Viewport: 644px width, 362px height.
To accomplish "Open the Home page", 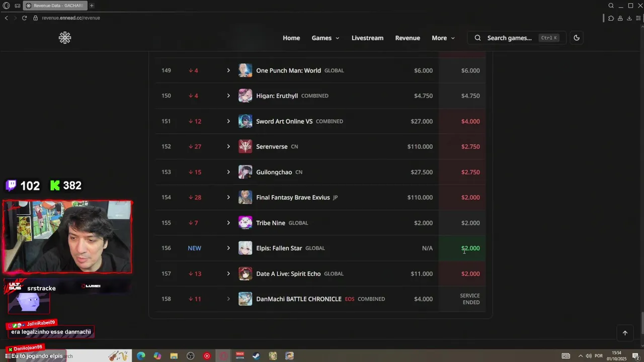I will click(x=291, y=38).
